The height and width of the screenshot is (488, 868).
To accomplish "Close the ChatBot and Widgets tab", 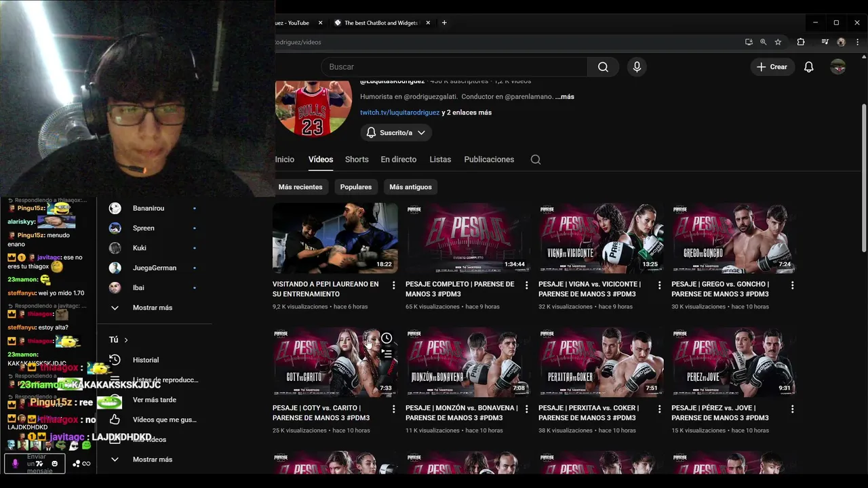I will [428, 22].
